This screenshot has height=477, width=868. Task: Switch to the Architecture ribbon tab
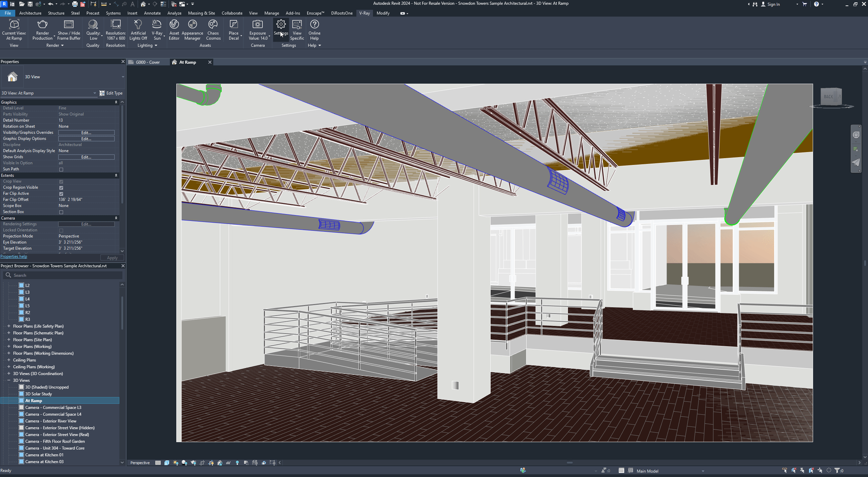tap(30, 13)
